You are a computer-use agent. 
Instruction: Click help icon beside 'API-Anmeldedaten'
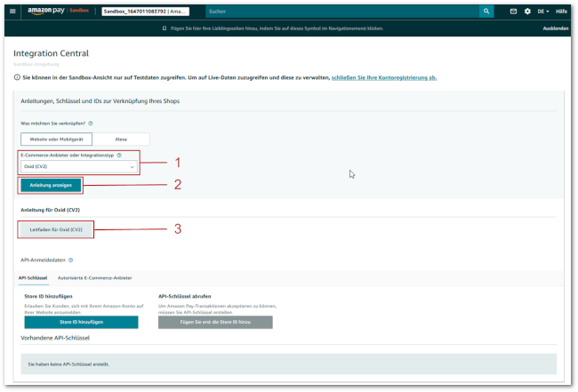coord(70,260)
